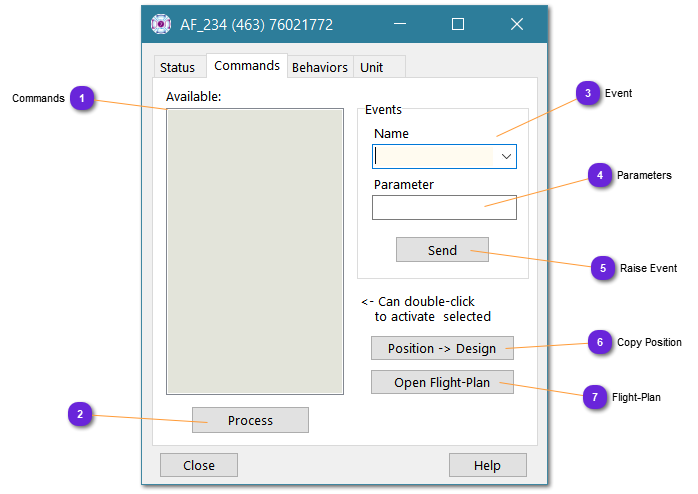Click numbered callout 2 near Process

point(81,414)
